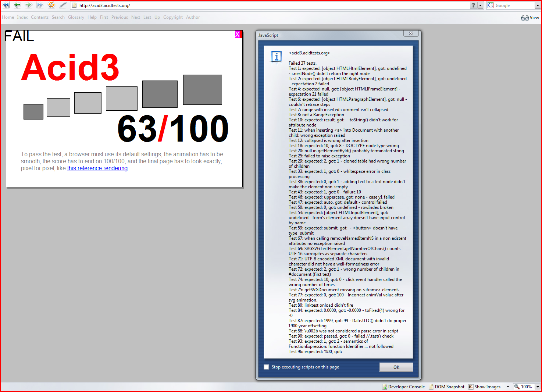
Task: Expand the Show Images options arrow
Action: (508, 386)
